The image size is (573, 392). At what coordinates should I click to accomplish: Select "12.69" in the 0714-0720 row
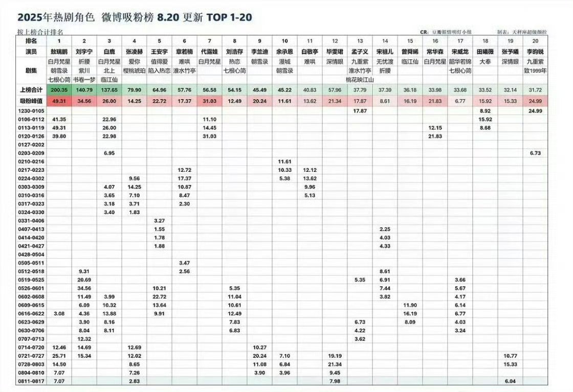tap(135, 348)
